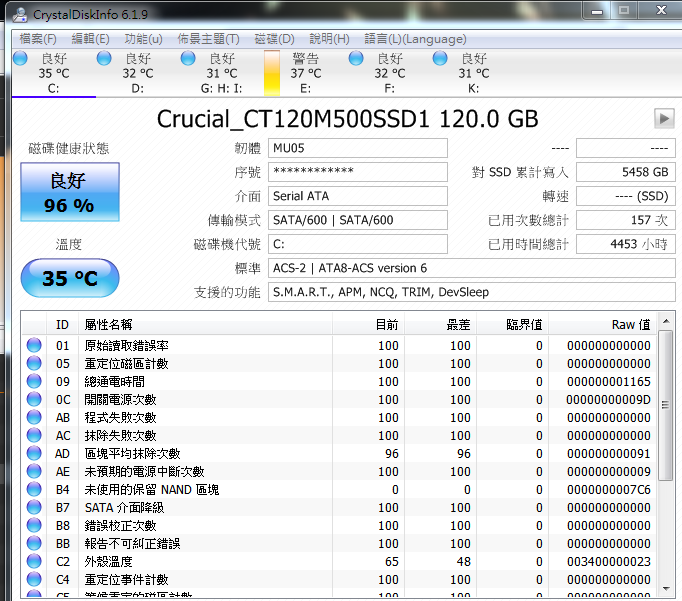Select drive K: status icon at 31 °C
The height and width of the screenshot is (601, 682).
coord(440,58)
